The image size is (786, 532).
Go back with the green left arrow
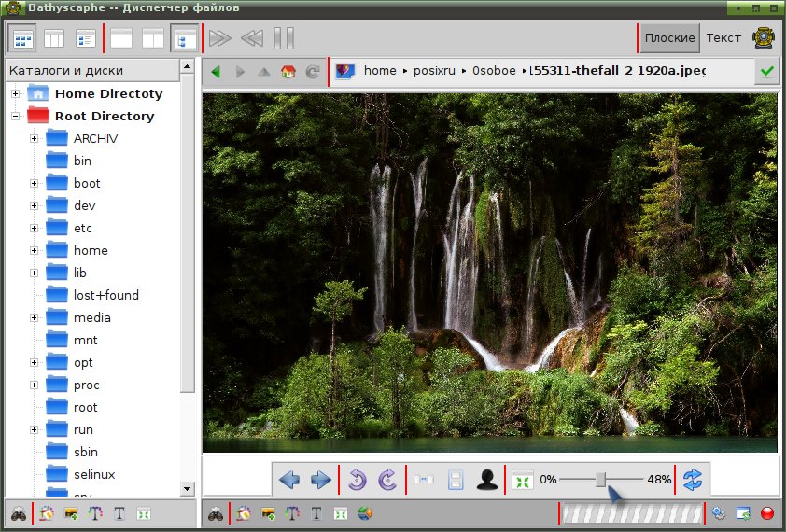[x=216, y=72]
